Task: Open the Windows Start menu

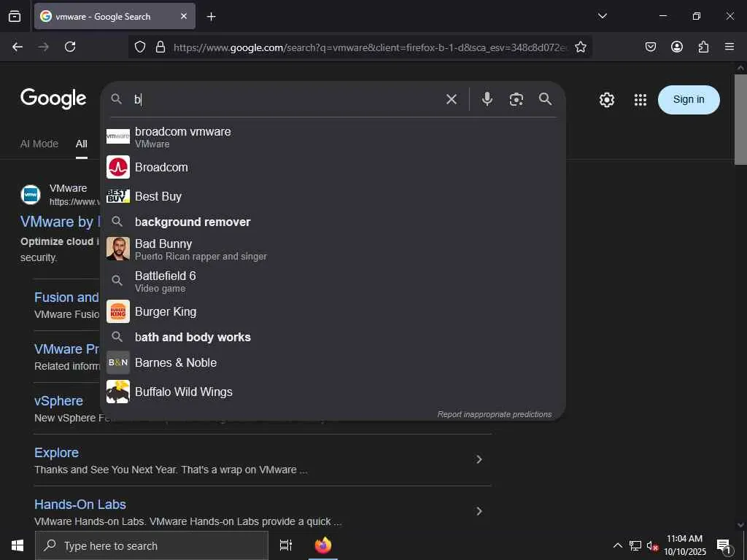Action: (x=18, y=545)
